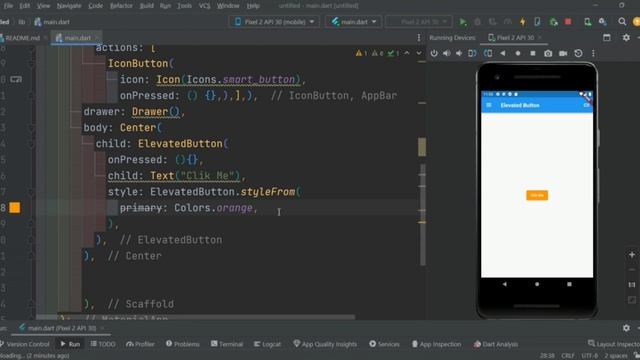Screen dimensions: 640x360
Task: Take an emulator screenshot with camera icon
Action: point(548,53)
